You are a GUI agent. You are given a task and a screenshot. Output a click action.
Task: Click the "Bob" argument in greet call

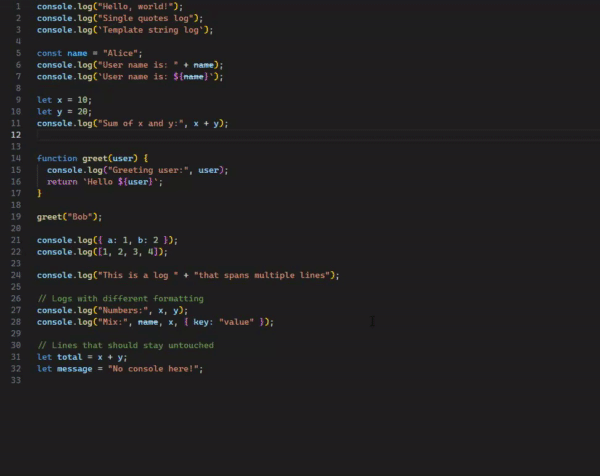tap(80, 217)
